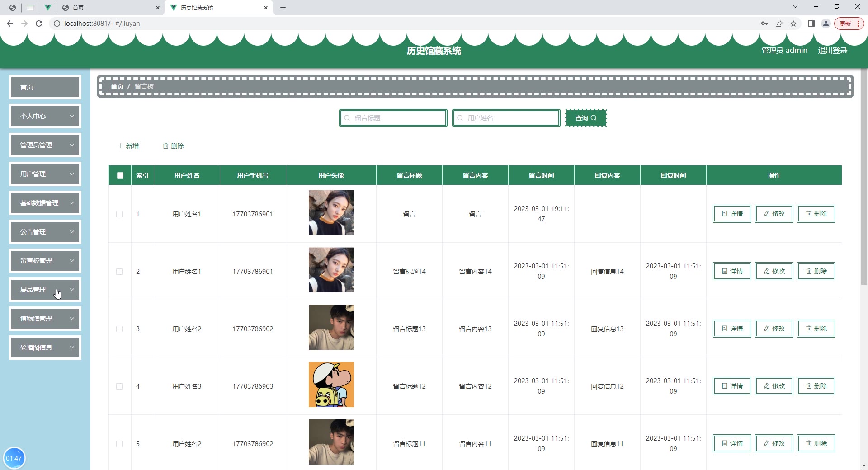Expand the 用户管理 sidebar menu
Viewport: 868px width, 470px height.
point(45,174)
